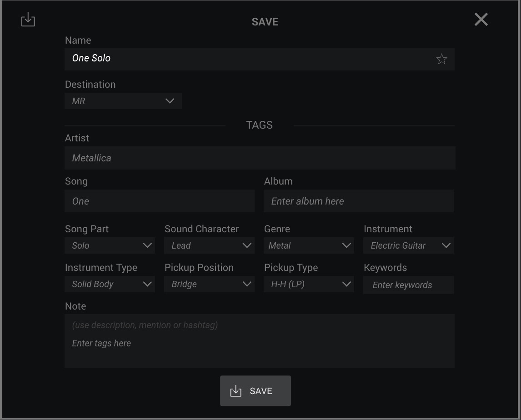Click the SAVE button at the bottom
The height and width of the screenshot is (420, 521).
pos(255,391)
